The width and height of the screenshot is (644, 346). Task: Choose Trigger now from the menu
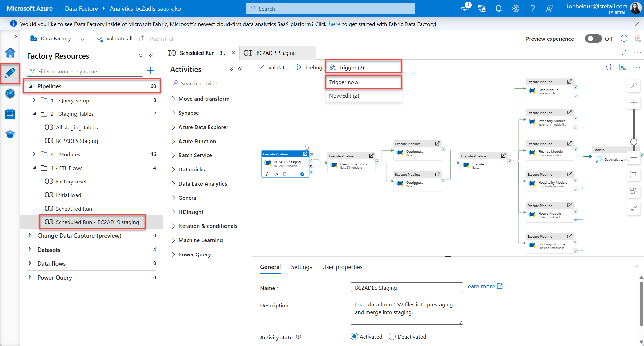click(x=344, y=82)
